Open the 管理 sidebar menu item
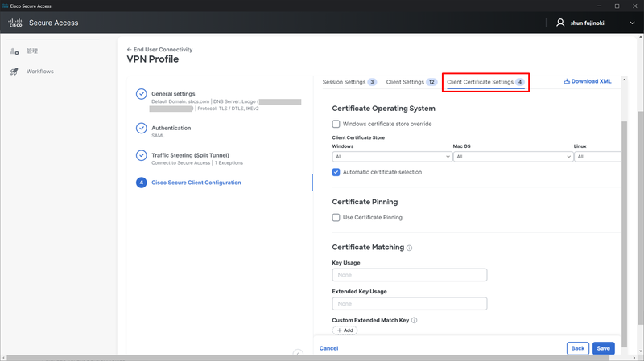Viewport: 644px width, 361px height. pos(32,51)
